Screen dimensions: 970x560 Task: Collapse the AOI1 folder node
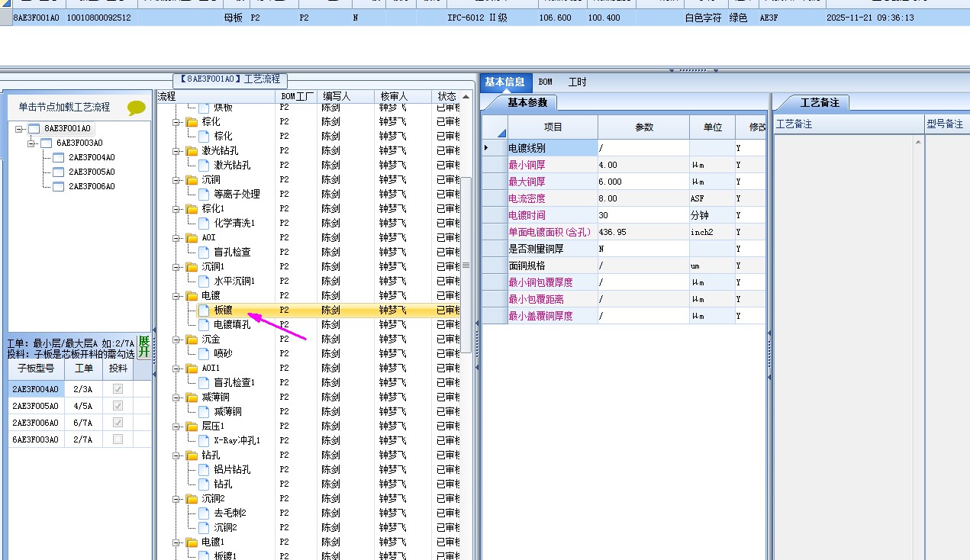[x=176, y=369]
